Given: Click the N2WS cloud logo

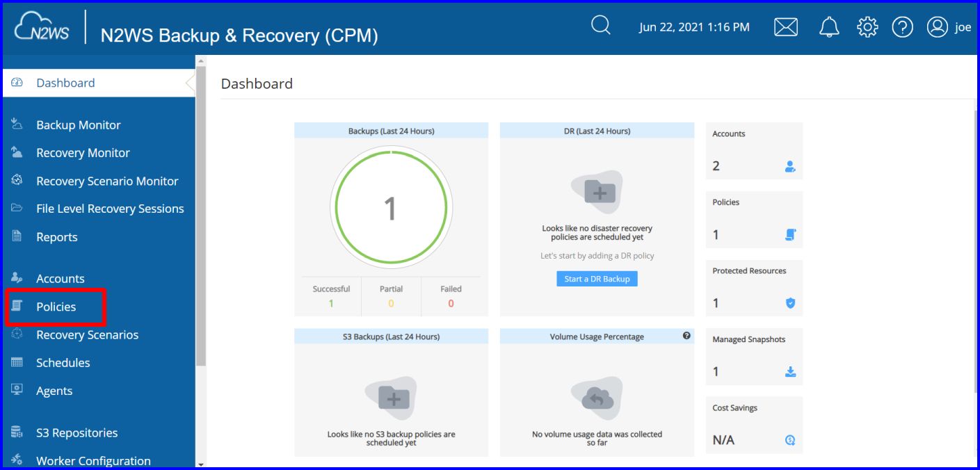Looking at the screenshot, I should tap(42, 27).
